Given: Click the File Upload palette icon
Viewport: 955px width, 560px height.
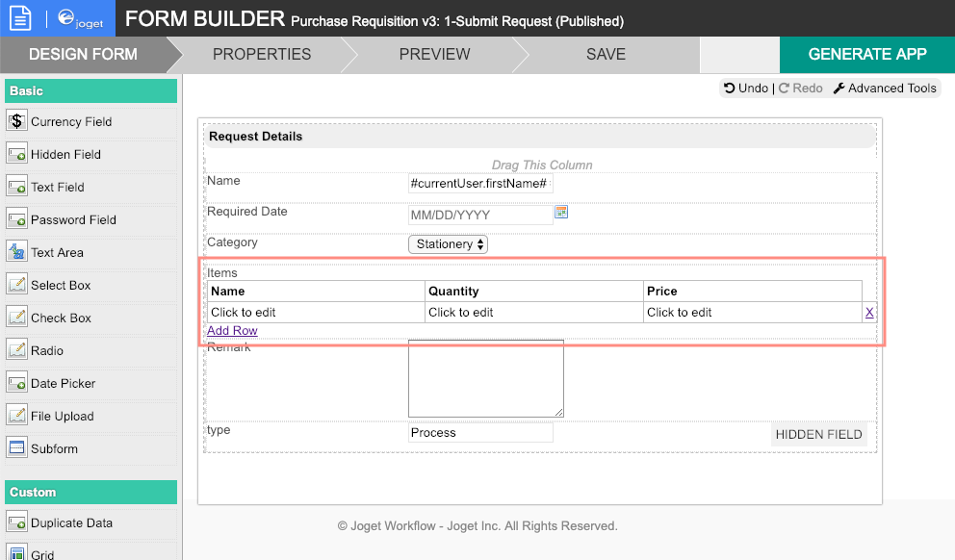Looking at the screenshot, I should point(16,416).
